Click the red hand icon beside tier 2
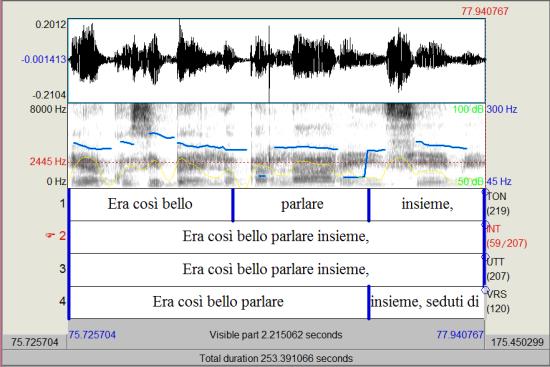The image size is (550, 367). tap(50, 235)
